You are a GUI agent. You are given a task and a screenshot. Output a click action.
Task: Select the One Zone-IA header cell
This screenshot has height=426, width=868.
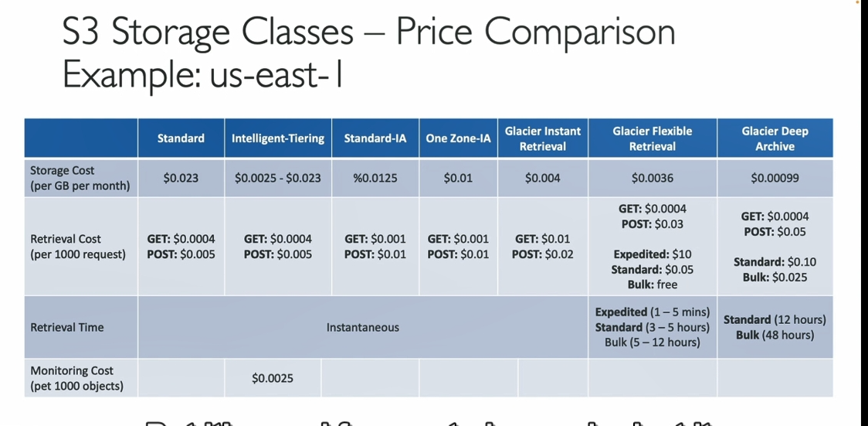pyautogui.click(x=459, y=138)
